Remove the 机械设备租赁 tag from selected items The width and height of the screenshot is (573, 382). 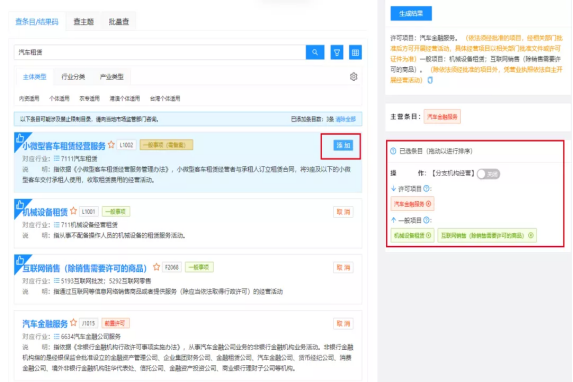(x=429, y=235)
